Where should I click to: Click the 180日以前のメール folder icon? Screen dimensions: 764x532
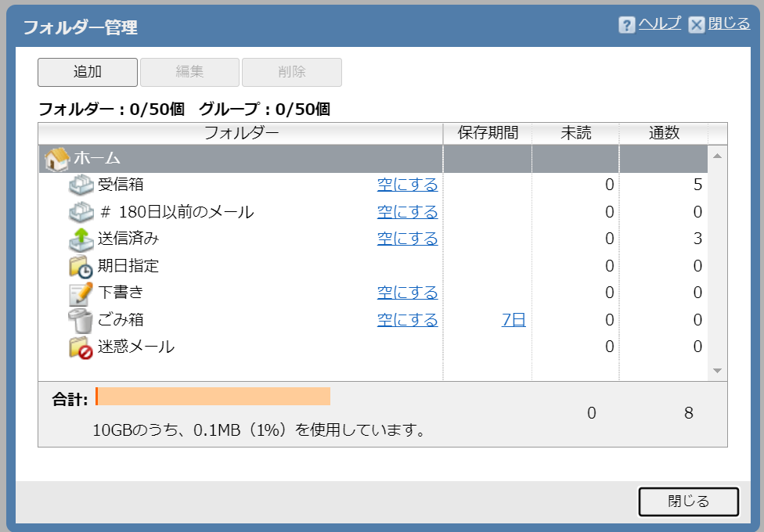(x=81, y=212)
